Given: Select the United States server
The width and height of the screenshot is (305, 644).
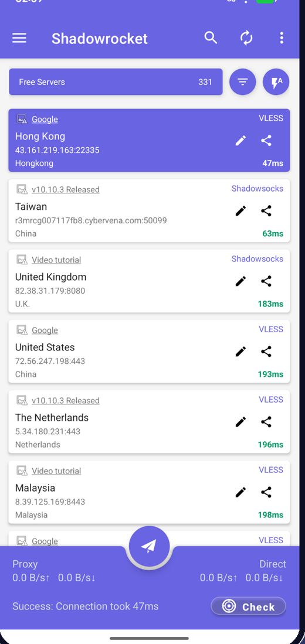Looking at the screenshot, I should tap(149, 352).
